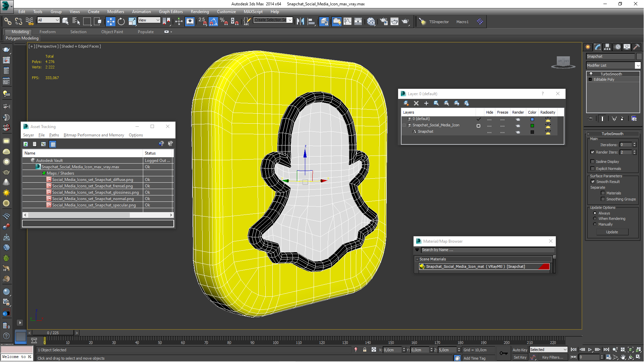Activate Select and Rotate tool
This screenshot has width=644, height=362.
coord(121,21)
